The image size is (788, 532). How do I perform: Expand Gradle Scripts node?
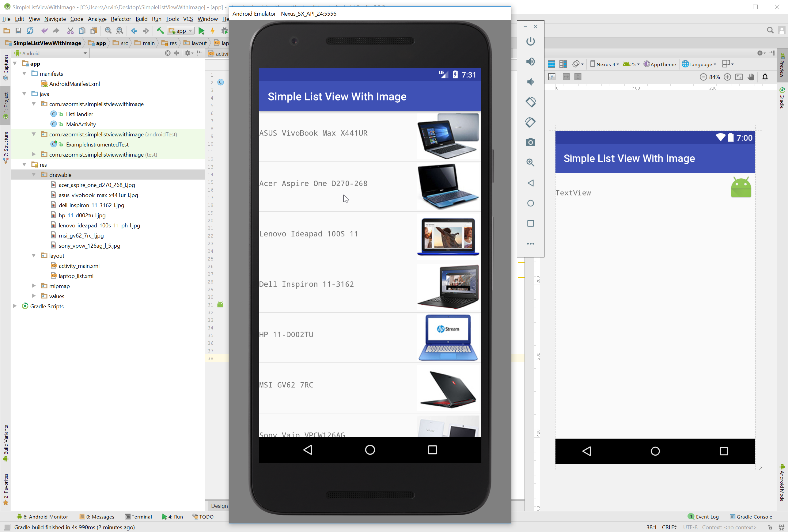coord(15,306)
